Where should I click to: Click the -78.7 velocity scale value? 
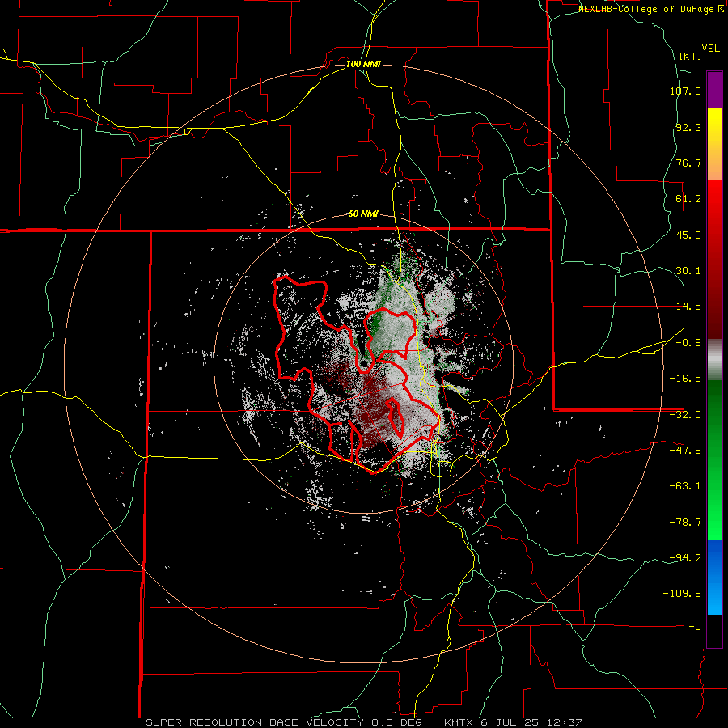pos(685,523)
